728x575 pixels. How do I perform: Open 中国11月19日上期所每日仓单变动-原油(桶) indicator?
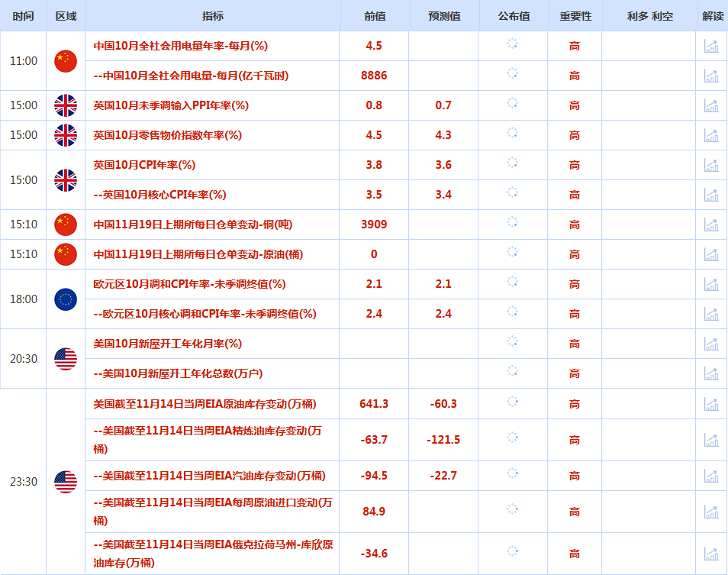198,254
